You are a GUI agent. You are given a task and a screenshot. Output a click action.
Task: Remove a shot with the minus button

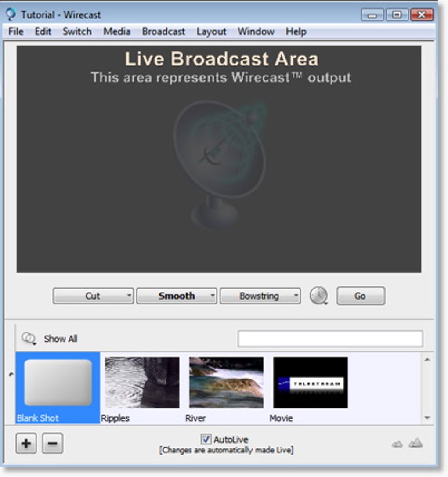53,443
